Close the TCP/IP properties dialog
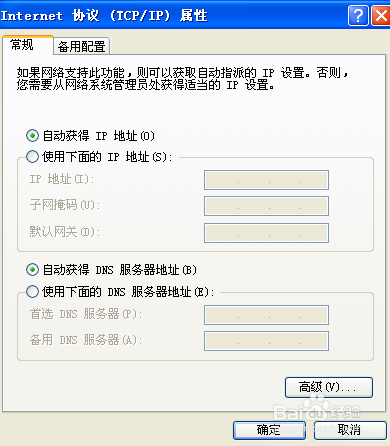Image resolution: width=390 pixels, height=446 pixels. (x=381, y=15)
